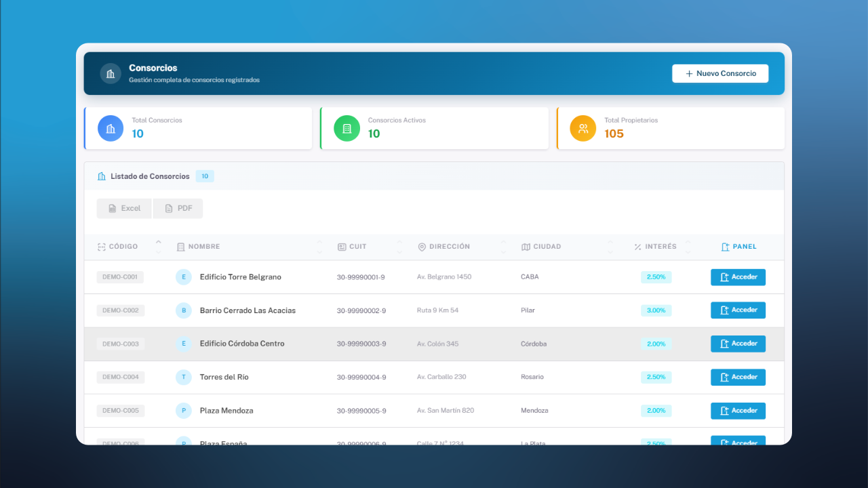Click the CUIT 30-99990003-9
Screen dimensions: 868x488
[361, 344]
